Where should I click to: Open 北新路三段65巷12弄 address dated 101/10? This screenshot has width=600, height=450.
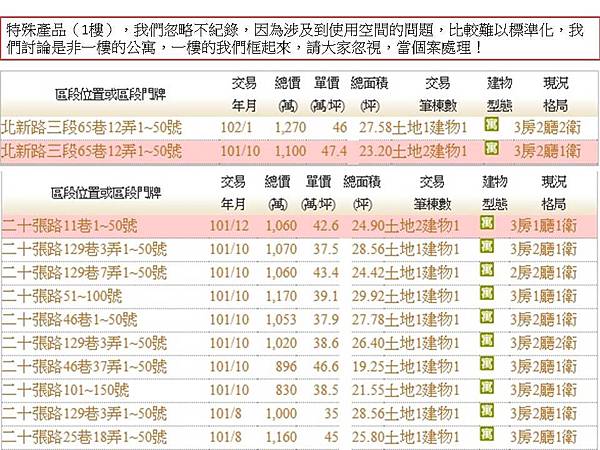pos(91,151)
